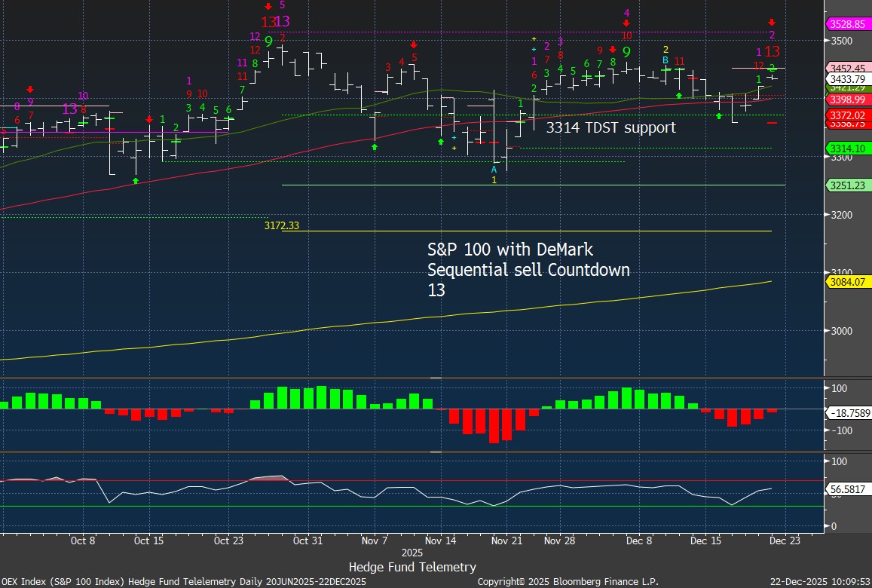The height and width of the screenshot is (588, 872).
Task: Select the -18.7589 histogram value label
Action: [849, 413]
